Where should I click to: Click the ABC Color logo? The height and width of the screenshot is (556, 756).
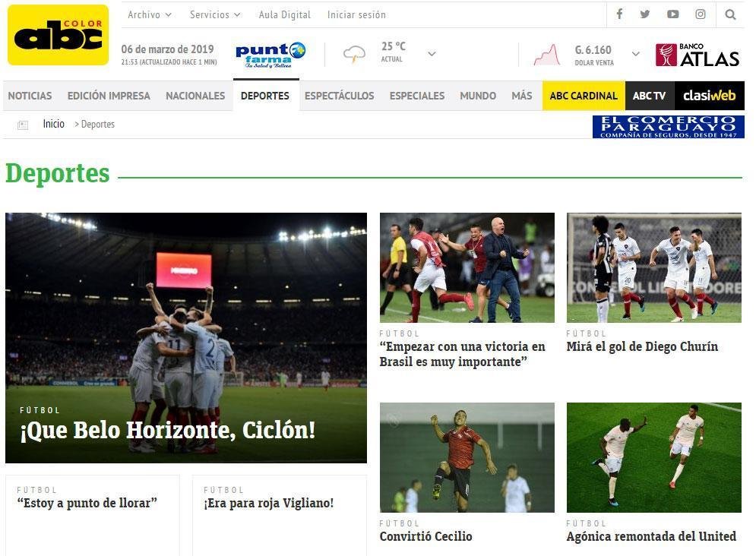pos(57,34)
